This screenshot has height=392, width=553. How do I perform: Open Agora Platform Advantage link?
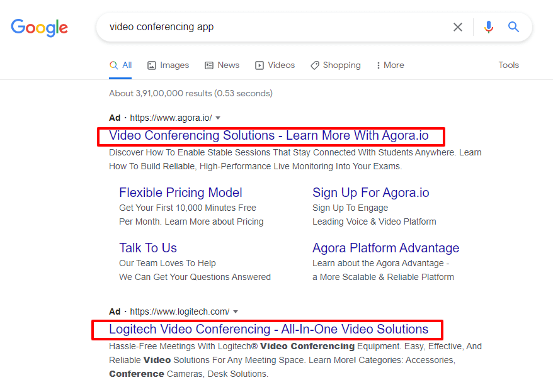(386, 248)
